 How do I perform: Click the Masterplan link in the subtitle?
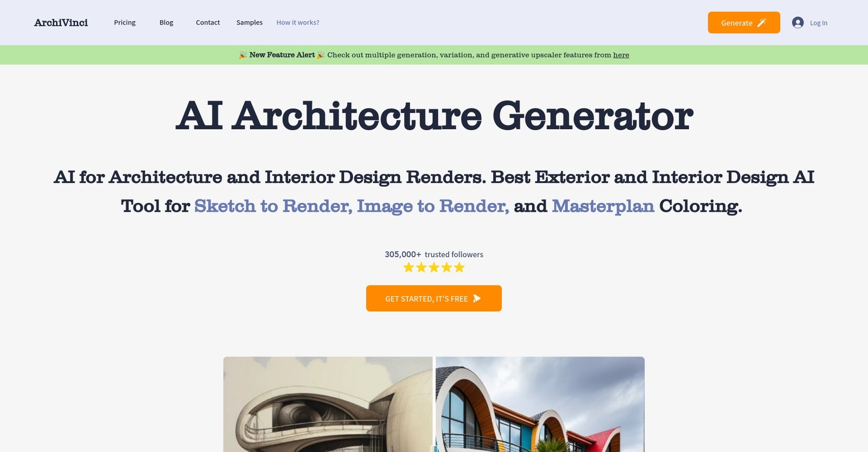603,206
